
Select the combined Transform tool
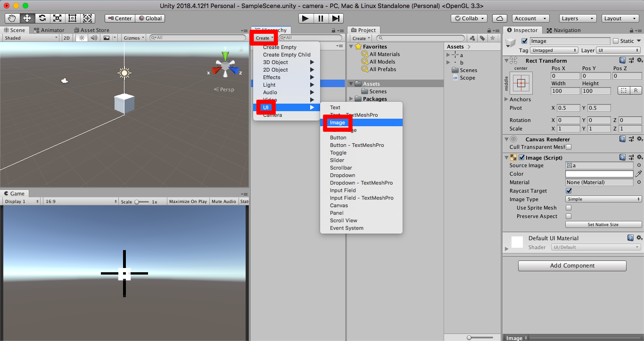(88, 18)
